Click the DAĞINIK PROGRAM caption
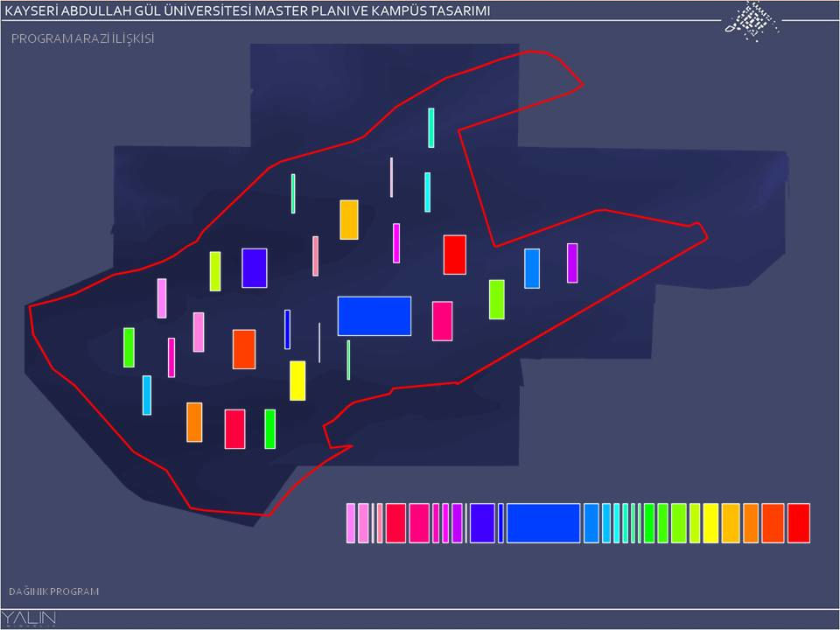 [x=54, y=591]
